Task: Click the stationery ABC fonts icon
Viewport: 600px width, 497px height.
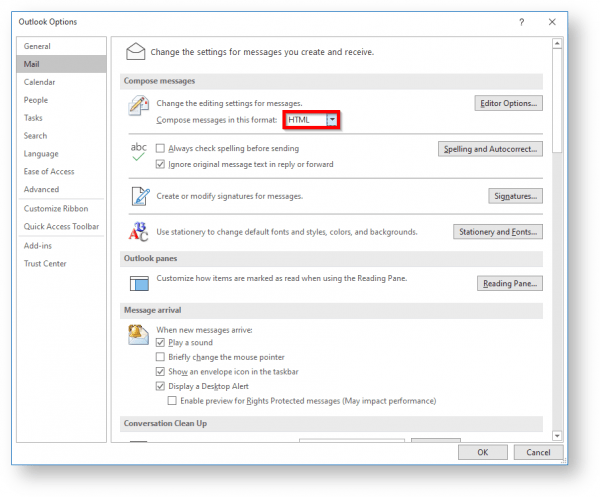Action: (138, 231)
